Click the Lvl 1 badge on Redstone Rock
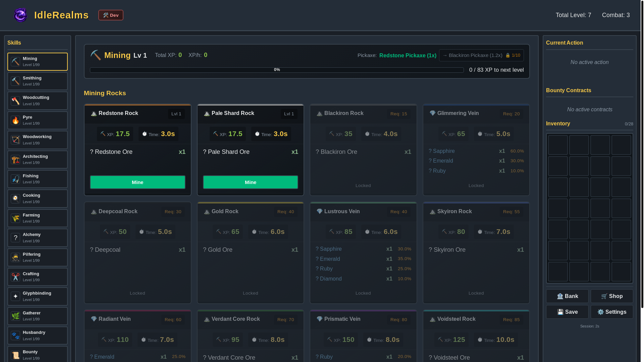 [x=176, y=114]
